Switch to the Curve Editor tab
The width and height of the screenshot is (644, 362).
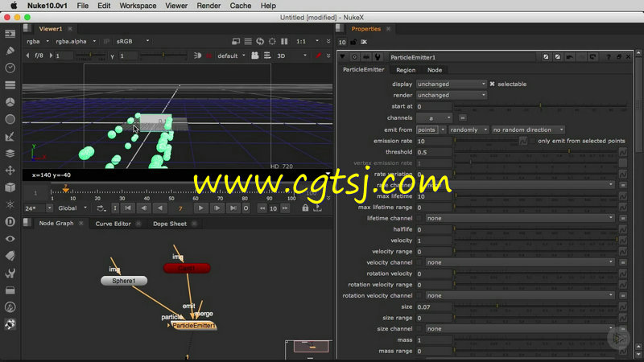tap(113, 224)
